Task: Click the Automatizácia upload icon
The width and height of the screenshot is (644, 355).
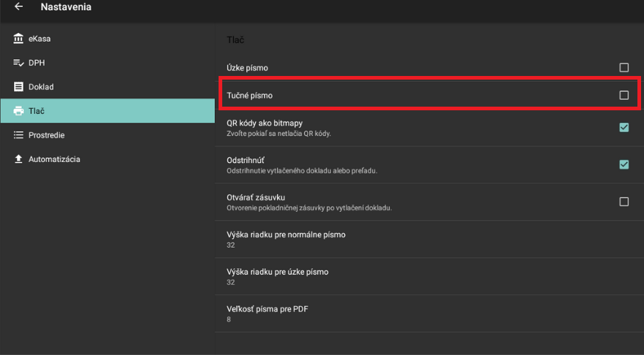Action: [x=18, y=159]
